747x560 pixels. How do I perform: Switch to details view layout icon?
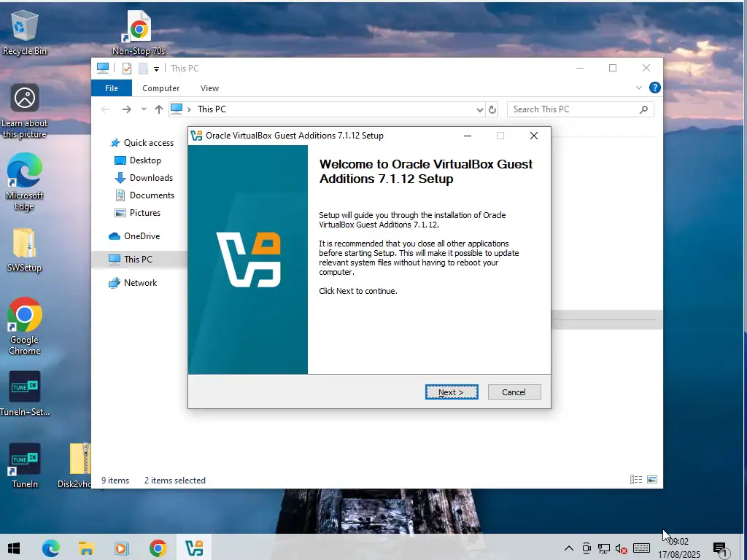pyautogui.click(x=636, y=480)
